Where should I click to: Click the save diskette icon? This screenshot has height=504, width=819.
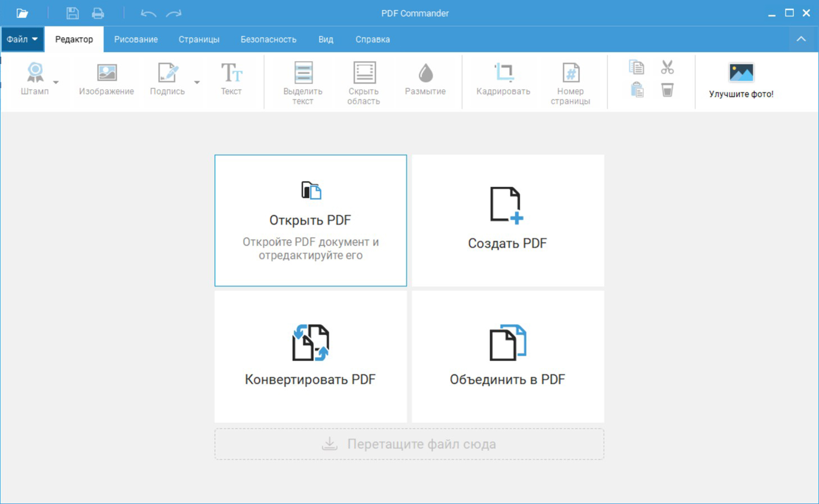tap(72, 13)
